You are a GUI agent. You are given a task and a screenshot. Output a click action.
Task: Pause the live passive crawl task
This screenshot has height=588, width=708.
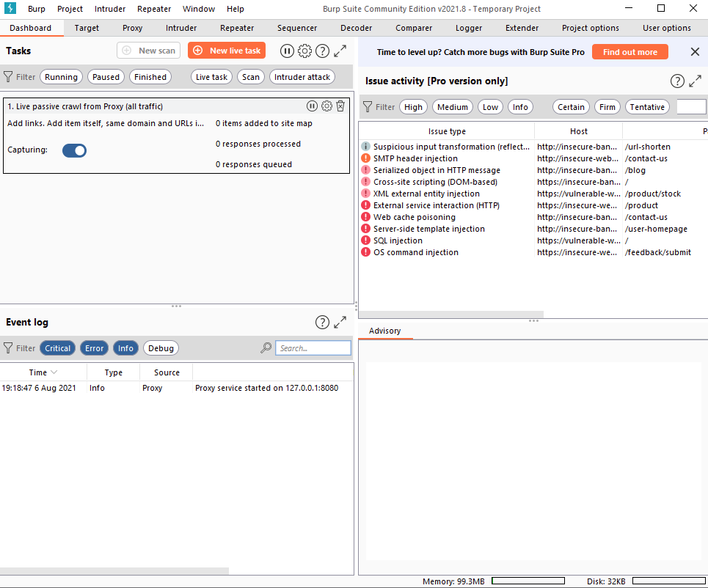[x=313, y=106]
